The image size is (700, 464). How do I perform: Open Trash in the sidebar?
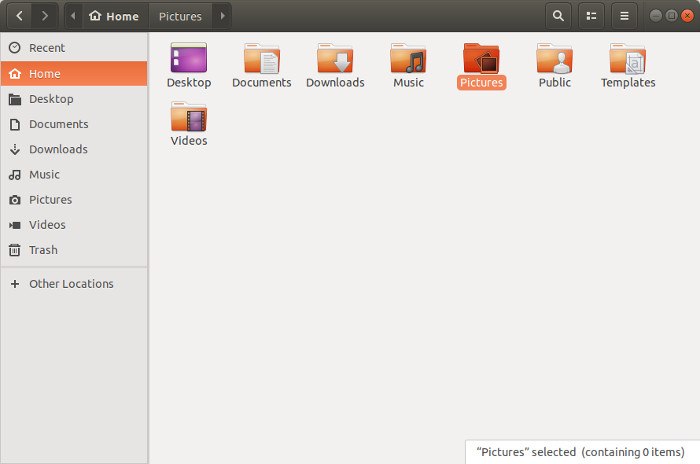pyautogui.click(x=74, y=250)
